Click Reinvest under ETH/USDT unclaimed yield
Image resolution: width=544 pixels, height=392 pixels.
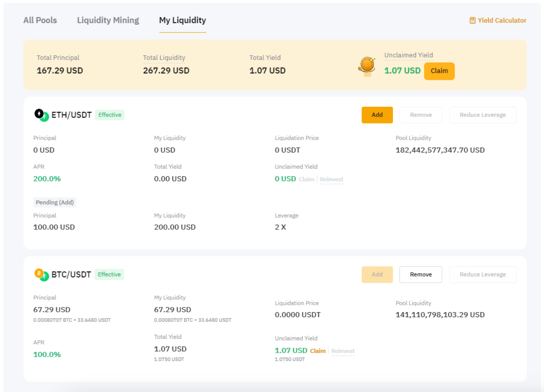(x=331, y=179)
